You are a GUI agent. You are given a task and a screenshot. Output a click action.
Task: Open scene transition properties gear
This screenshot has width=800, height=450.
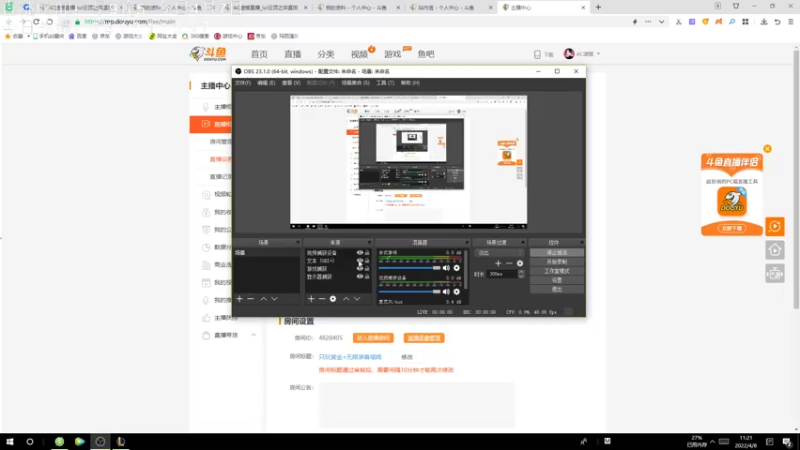(x=519, y=263)
